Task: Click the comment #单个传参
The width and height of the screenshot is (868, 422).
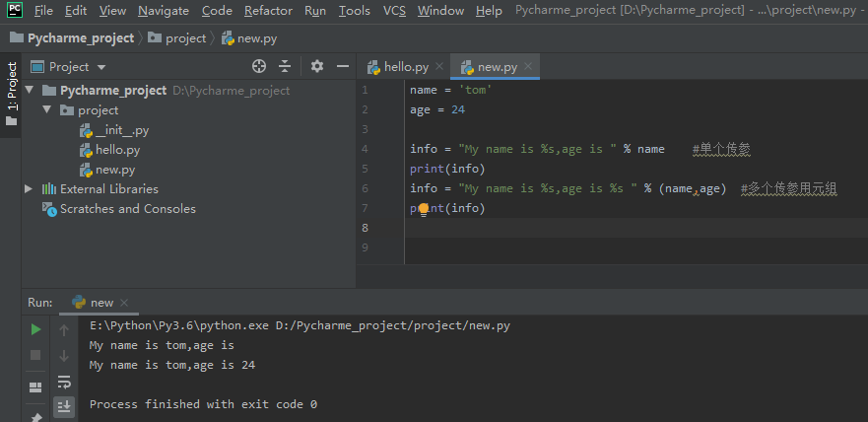Action: coord(721,149)
